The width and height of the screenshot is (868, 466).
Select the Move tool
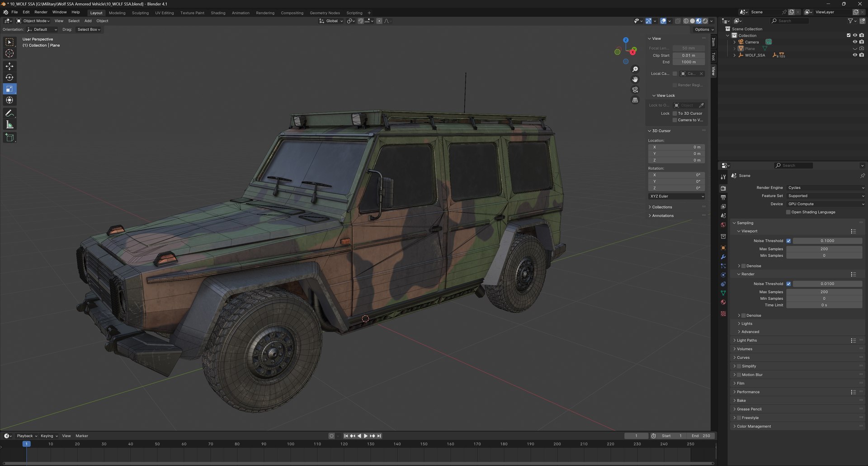pyautogui.click(x=9, y=66)
